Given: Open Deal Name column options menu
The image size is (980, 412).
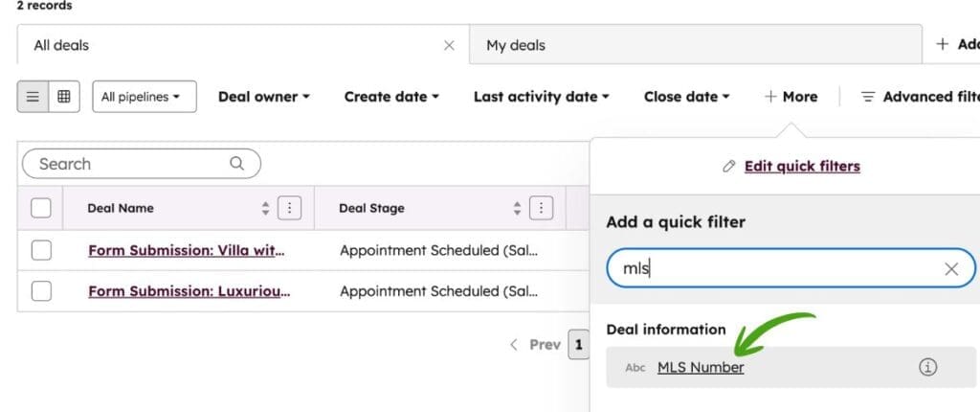Looking at the screenshot, I should click(290, 208).
